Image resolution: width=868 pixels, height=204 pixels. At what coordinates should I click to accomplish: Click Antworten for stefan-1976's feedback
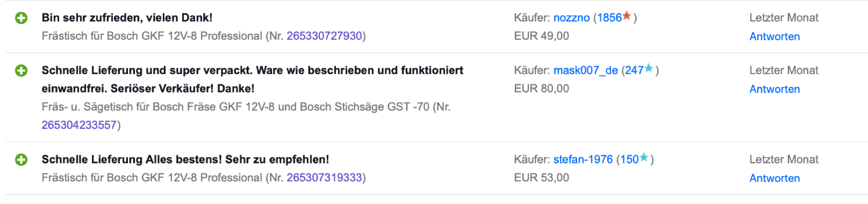tap(774, 178)
